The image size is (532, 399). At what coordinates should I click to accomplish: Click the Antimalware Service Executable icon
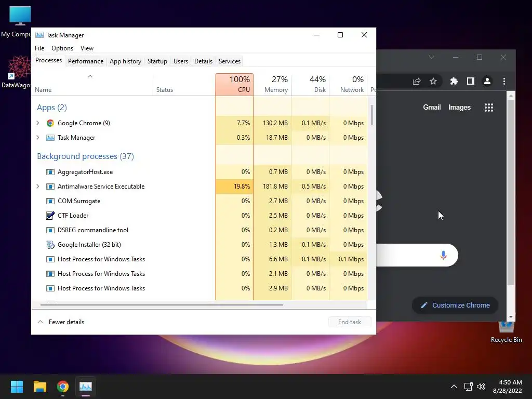coord(50,187)
